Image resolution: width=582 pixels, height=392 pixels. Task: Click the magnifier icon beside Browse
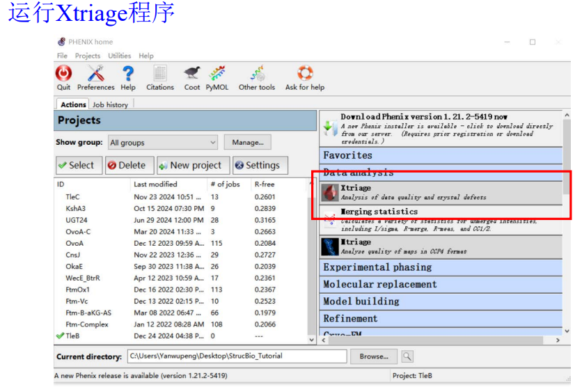tap(407, 356)
